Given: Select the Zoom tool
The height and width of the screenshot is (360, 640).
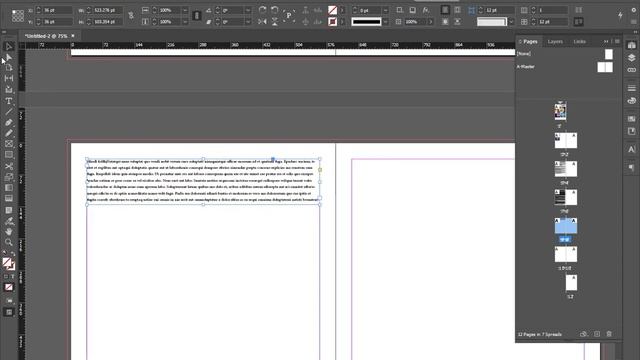Looking at the screenshot, I should coord(9,242).
